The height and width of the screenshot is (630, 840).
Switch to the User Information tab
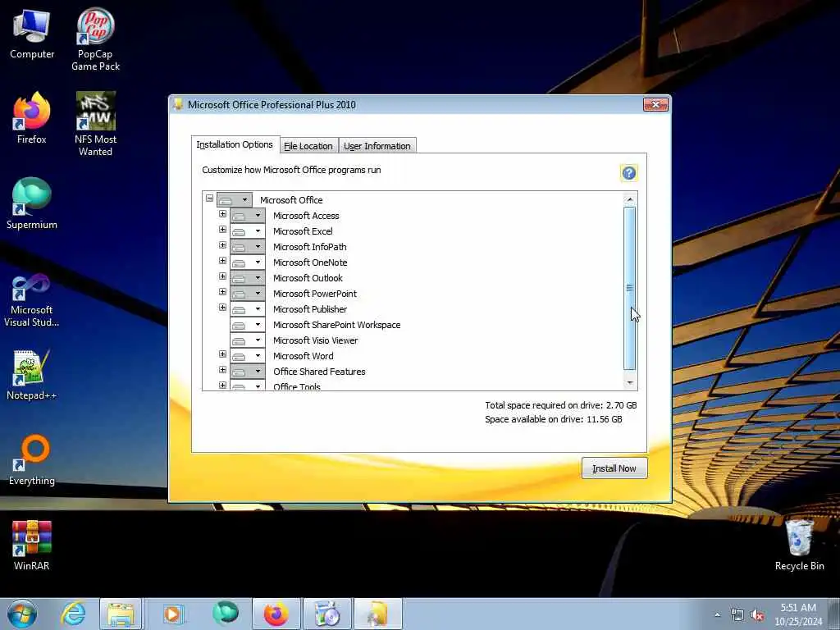tap(377, 146)
